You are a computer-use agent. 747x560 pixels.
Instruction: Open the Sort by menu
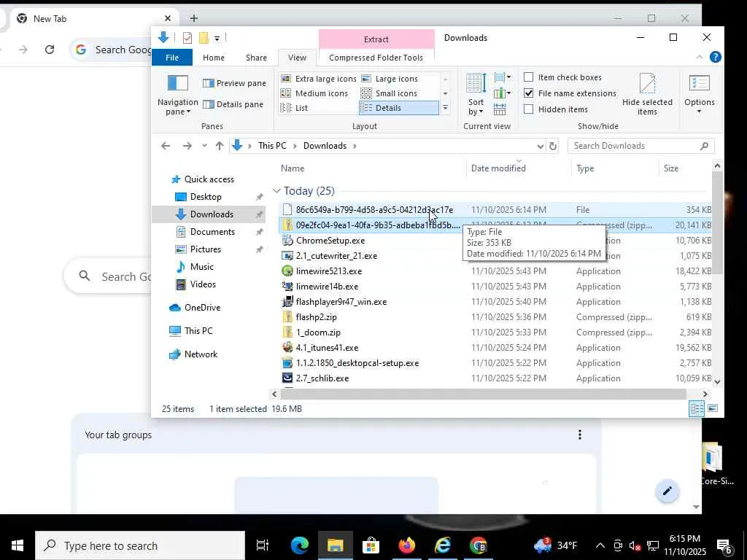click(x=476, y=94)
